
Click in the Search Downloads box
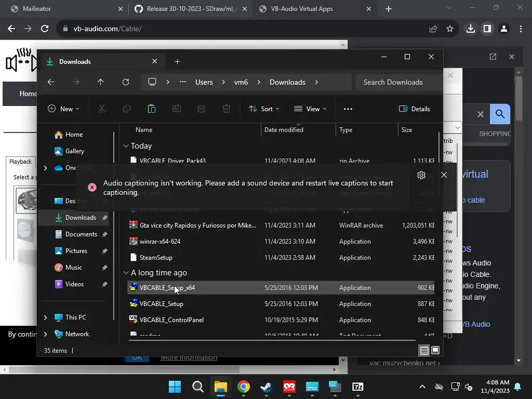[x=399, y=83]
